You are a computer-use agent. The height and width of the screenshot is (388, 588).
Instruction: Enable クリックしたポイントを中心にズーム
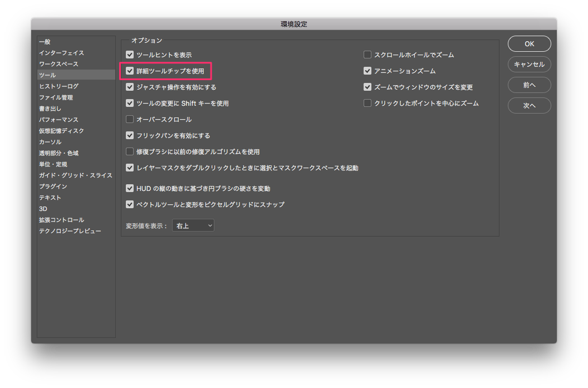click(367, 103)
